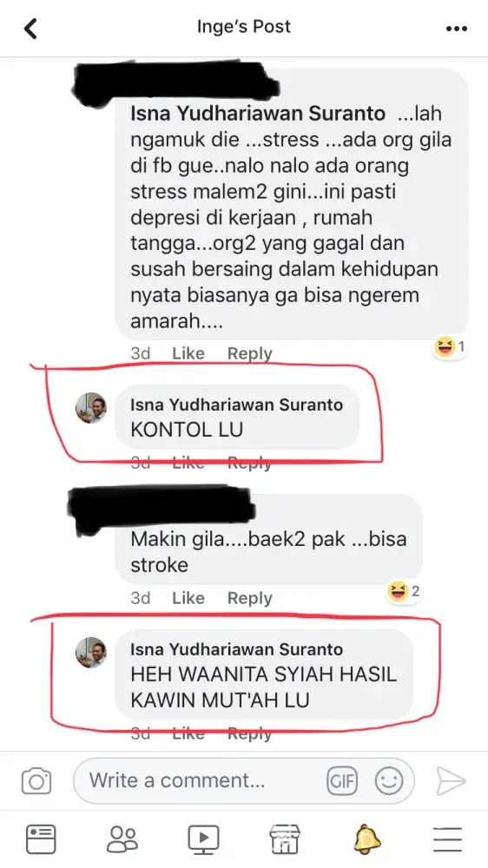Open the hamburger menu tab
The width and height of the screenshot is (488, 868).
pos(447,839)
